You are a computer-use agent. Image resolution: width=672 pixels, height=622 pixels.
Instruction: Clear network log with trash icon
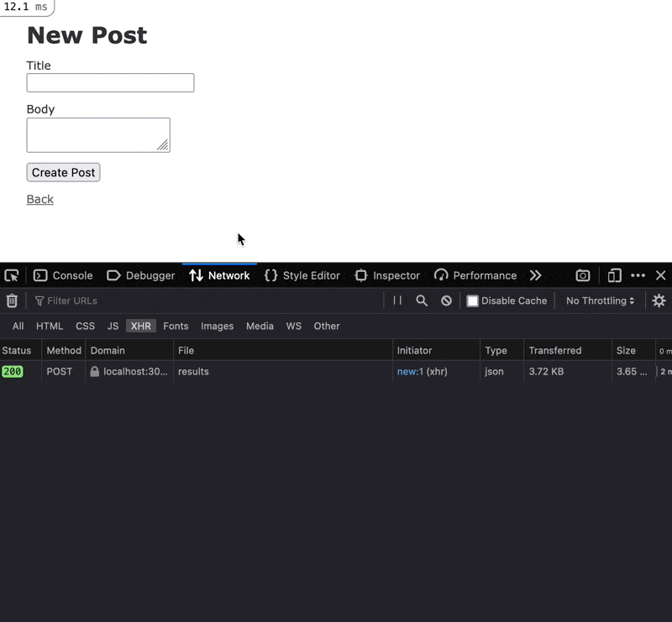pos(12,301)
